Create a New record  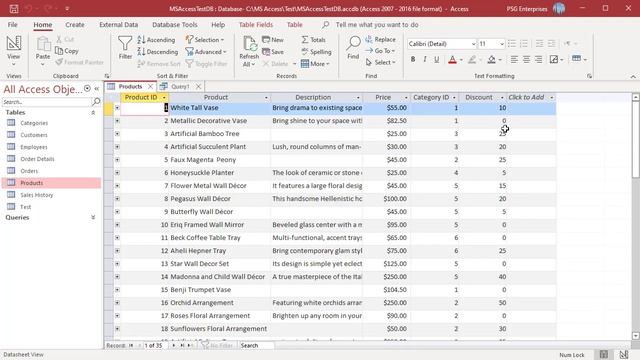273,40
